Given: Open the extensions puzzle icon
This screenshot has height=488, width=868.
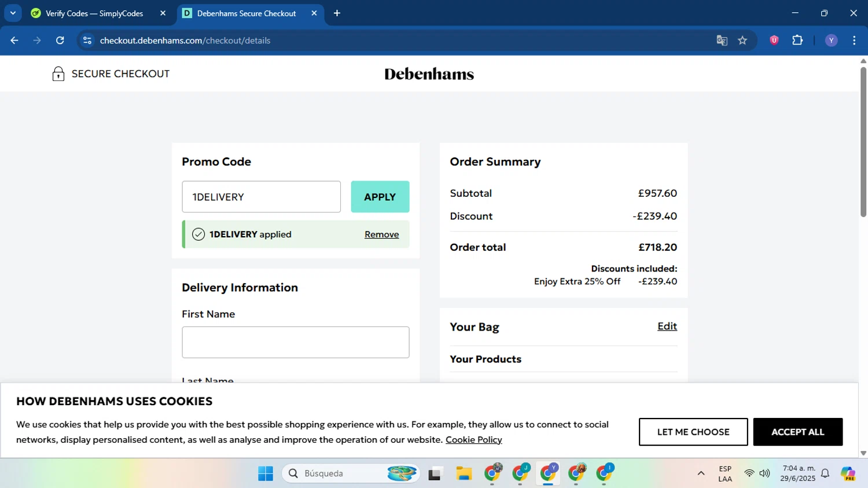Looking at the screenshot, I should pyautogui.click(x=797, y=41).
